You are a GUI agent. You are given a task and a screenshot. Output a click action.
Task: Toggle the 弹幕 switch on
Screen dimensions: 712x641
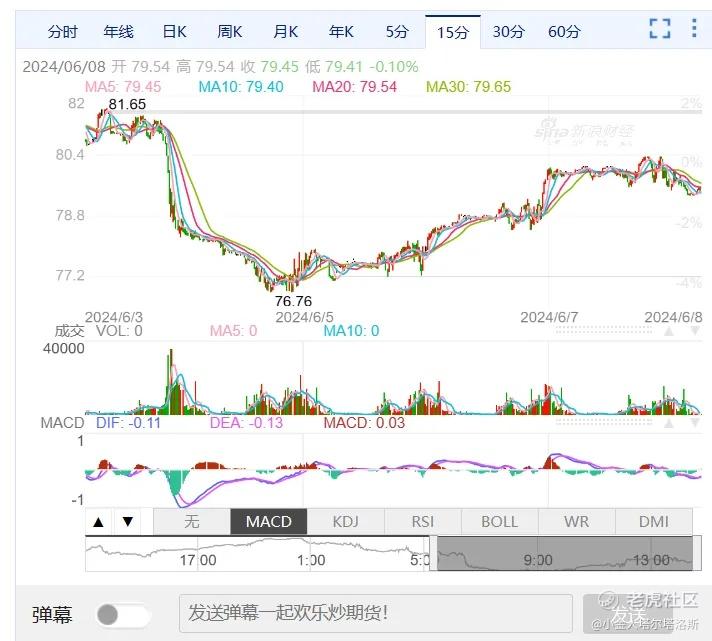(123, 615)
